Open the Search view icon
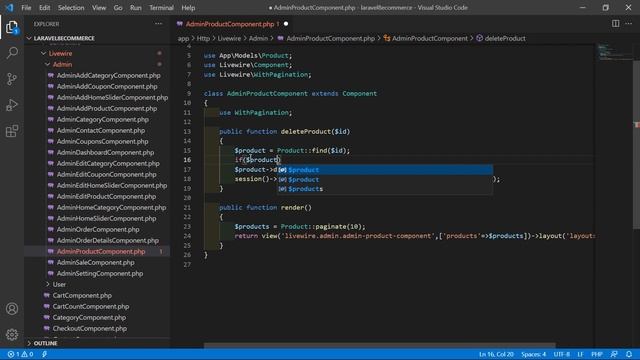The height and width of the screenshot is (360, 640). click(x=12, y=53)
